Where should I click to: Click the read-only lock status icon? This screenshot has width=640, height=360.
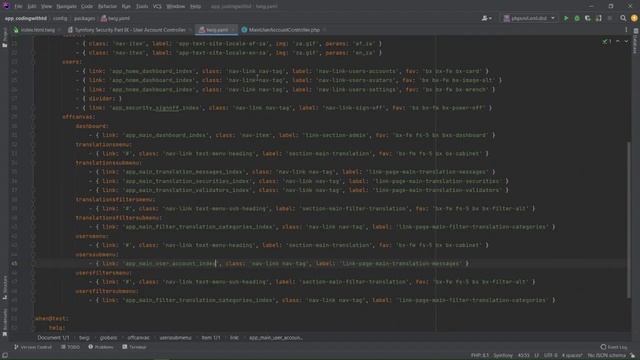[633, 356]
